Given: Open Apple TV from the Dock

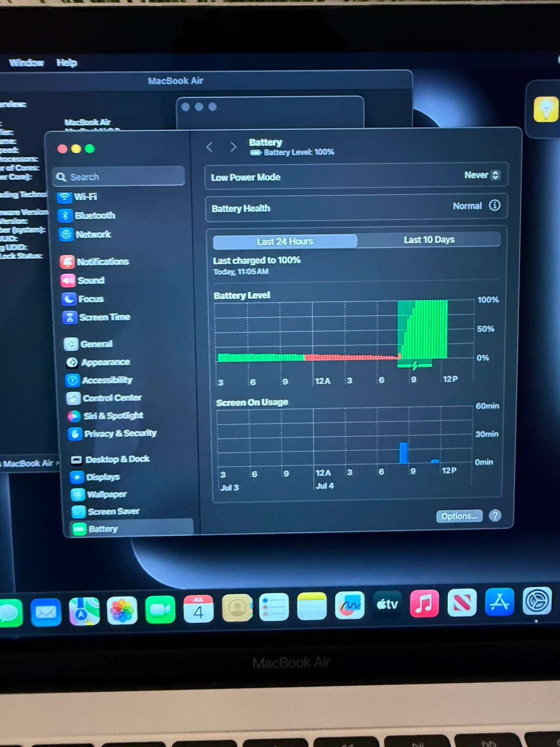Looking at the screenshot, I should (x=387, y=604).
